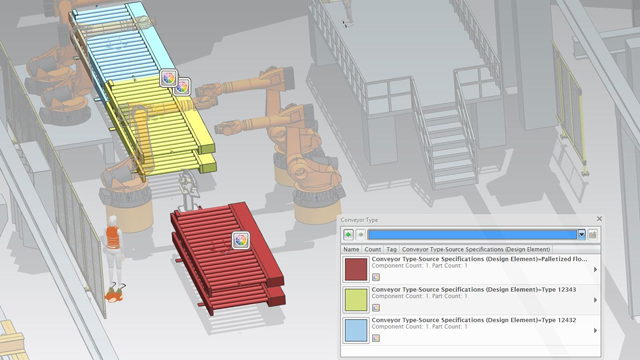
Task: Sort by the Count column header
Action: pyautogui.click(x=373, y=249)
